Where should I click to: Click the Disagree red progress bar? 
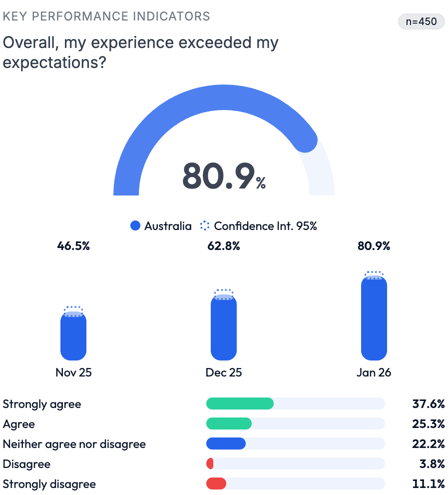(210, 464)
